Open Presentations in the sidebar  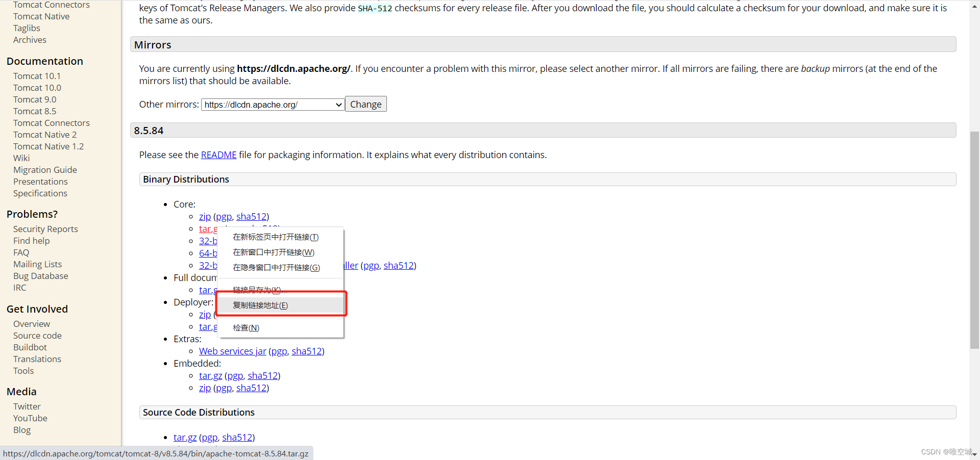click(40, 182)
